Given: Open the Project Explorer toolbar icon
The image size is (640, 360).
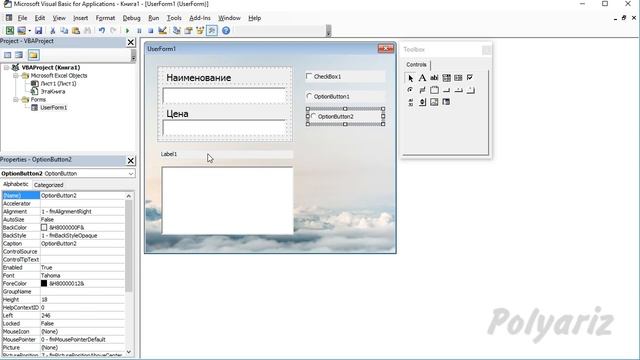Looking at the screenshot, I should pyautogui.click(x=177, y=31).
